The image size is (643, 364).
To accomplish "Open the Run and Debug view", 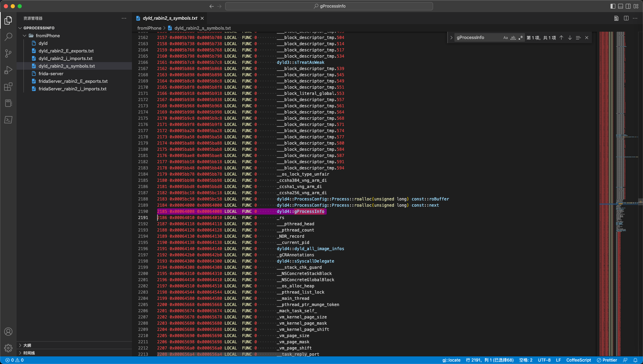I will [x=8, y=70].
